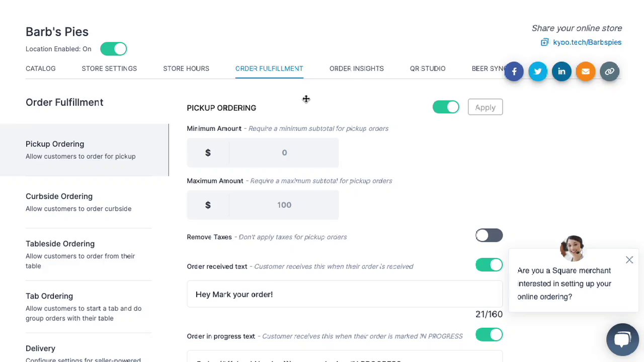Open the Store Hours tab

[x=186, y=68]
